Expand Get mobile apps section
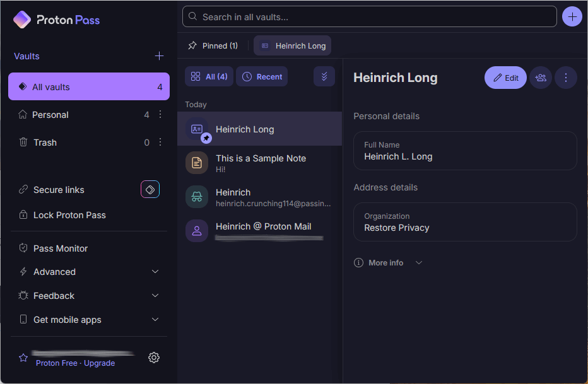 89,320
